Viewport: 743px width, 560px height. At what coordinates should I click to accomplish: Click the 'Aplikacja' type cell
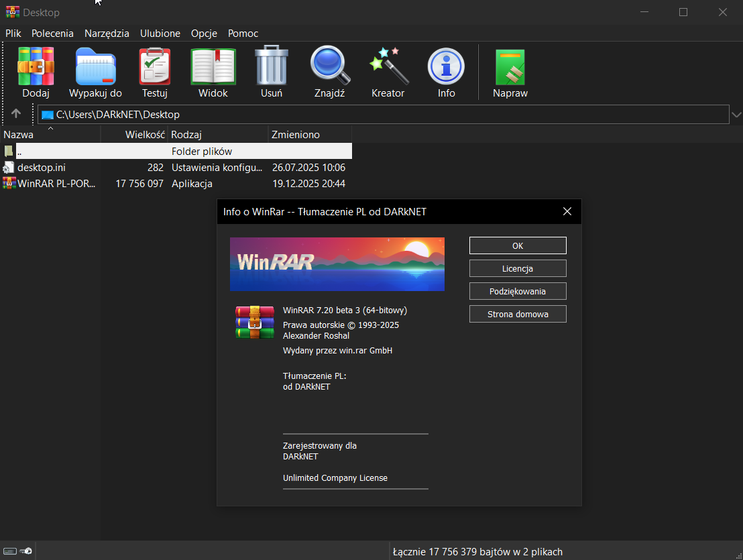pos(192,183)
